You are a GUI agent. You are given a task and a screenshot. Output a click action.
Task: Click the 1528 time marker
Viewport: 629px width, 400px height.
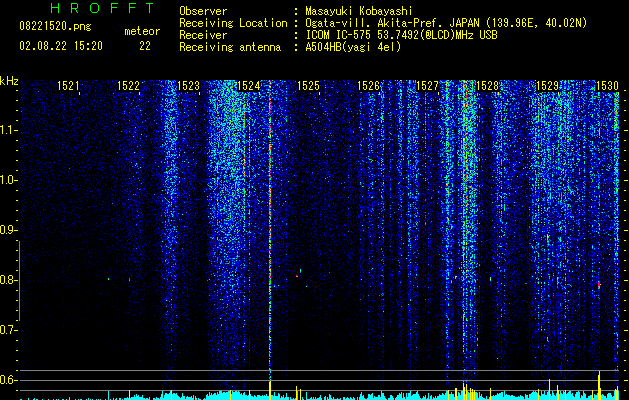pos(487,85)
